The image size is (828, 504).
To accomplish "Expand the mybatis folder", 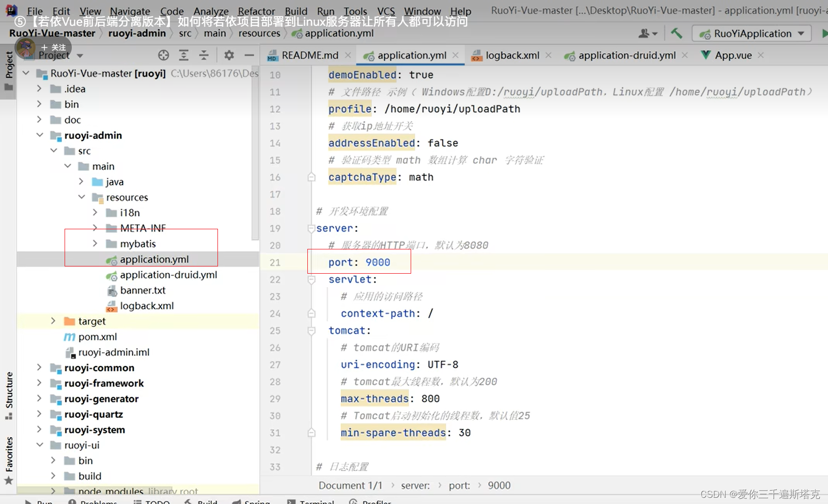I will click(95, 244).
